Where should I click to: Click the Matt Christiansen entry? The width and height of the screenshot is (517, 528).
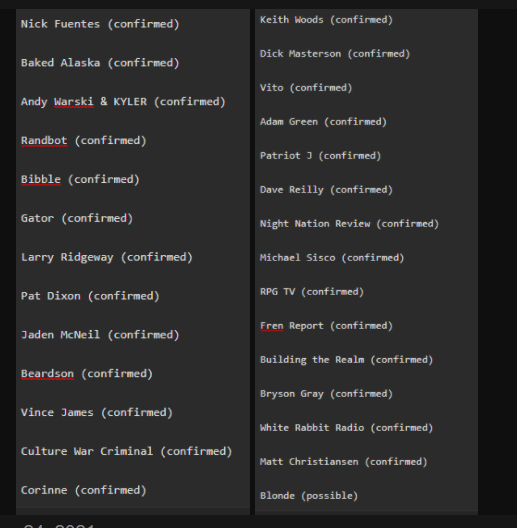[x=344, y=462]
